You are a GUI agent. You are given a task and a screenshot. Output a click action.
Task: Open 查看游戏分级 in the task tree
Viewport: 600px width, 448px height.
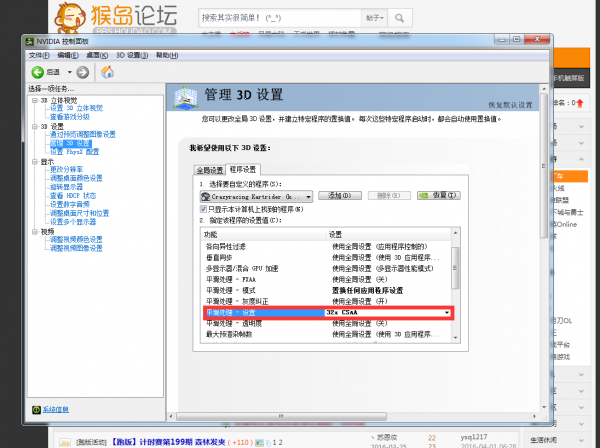[x=70, y=117]
